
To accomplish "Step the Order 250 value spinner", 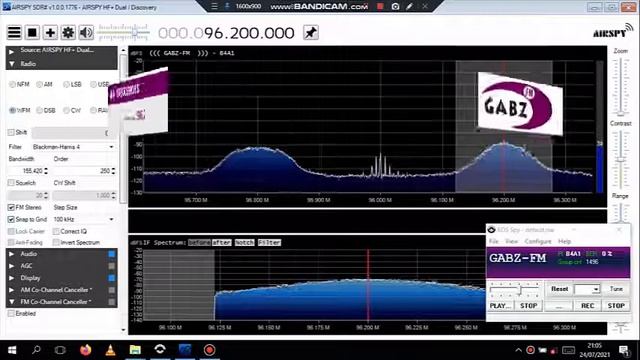I will 113,171.
